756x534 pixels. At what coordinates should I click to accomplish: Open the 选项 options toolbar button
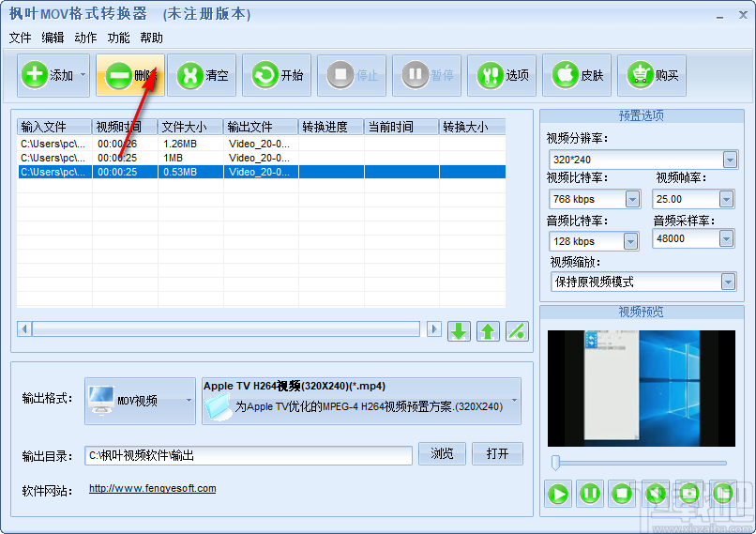502,75
